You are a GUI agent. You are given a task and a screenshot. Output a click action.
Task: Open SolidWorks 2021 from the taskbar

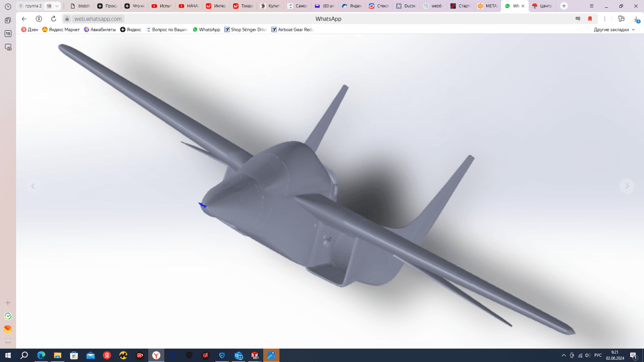255,355
